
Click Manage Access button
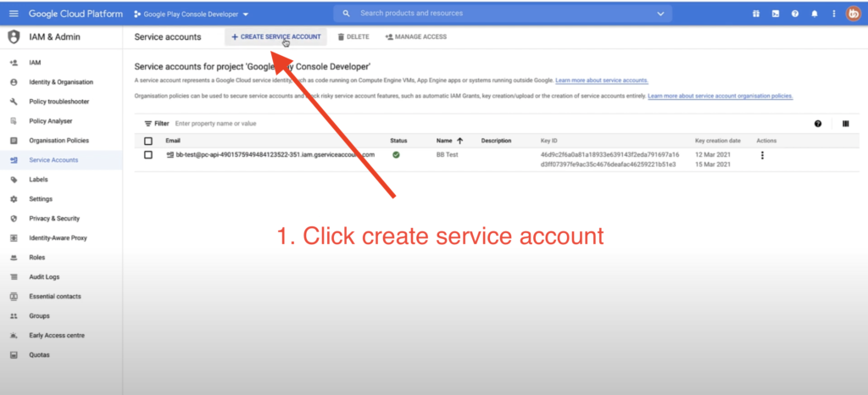coord(415,36)
